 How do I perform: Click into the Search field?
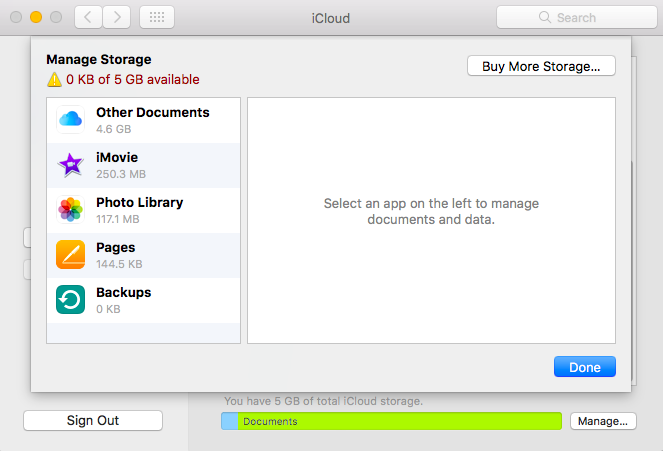577,17
